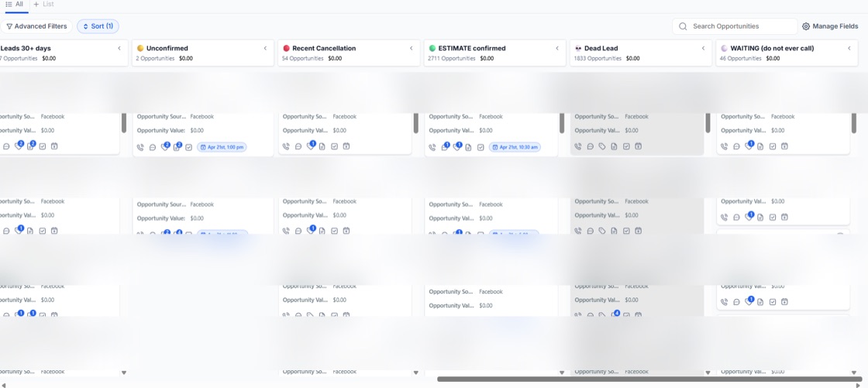Open the Sort (1) options
The height and width of the screenshot is (388, 868).
pos(98,26)
